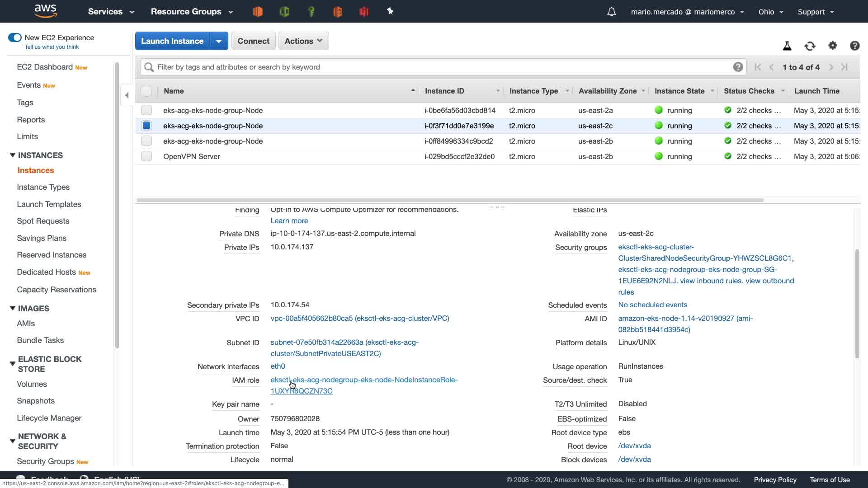Open Security Groups in sidebar
The height and width of the screenshot is (488, 868).
tap(45, 461)
